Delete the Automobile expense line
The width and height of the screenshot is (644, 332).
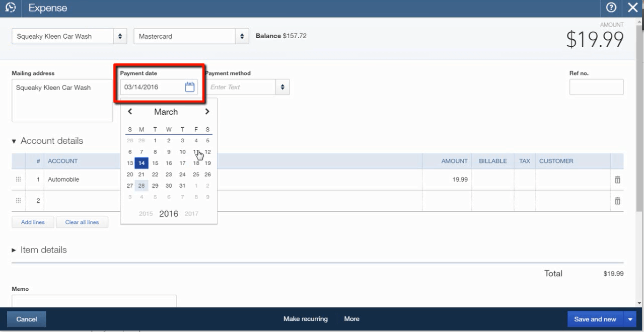[x=617, y=179]
